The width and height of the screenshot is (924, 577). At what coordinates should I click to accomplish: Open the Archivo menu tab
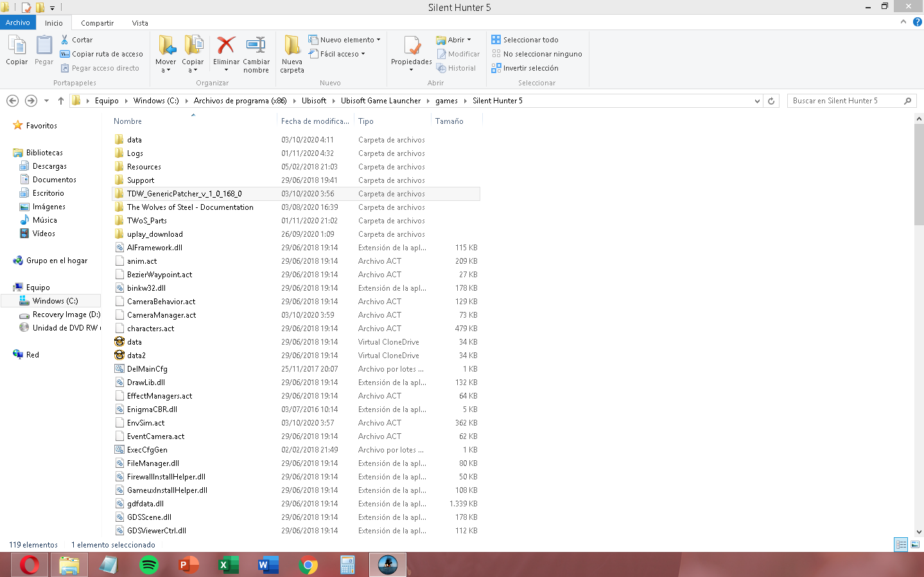pos(18,22)
